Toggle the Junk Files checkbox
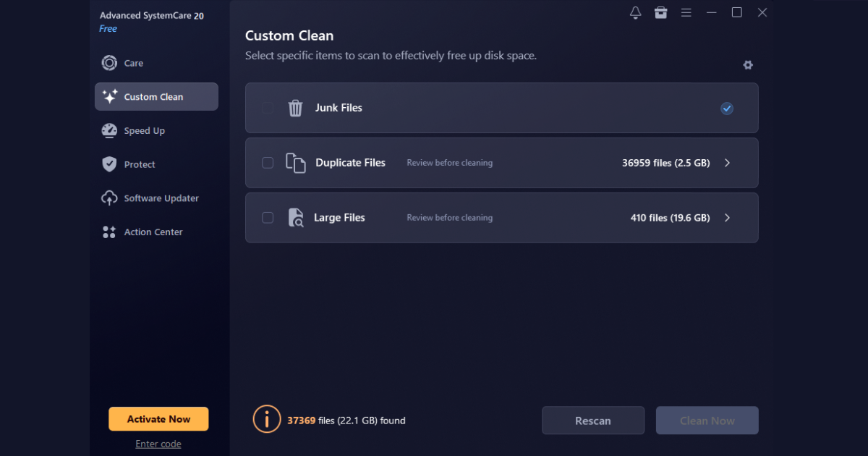This screenshot has height=456, width=868. [x=268, y=108]
